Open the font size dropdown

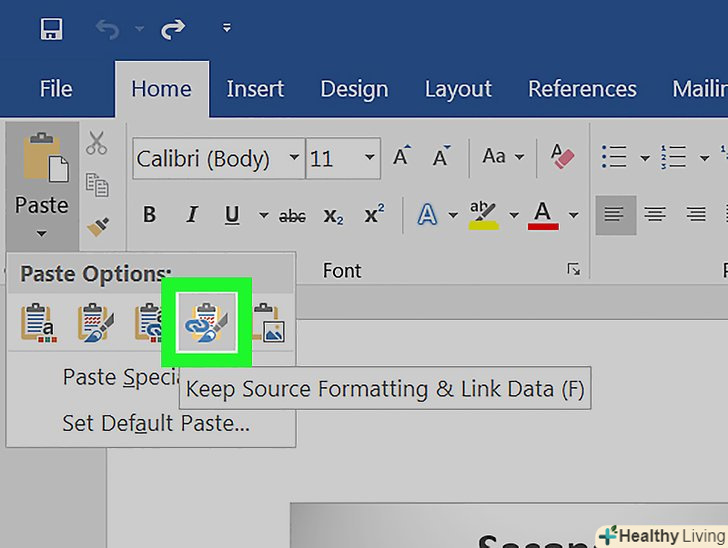pyautogui.click(x=369, y=158)
